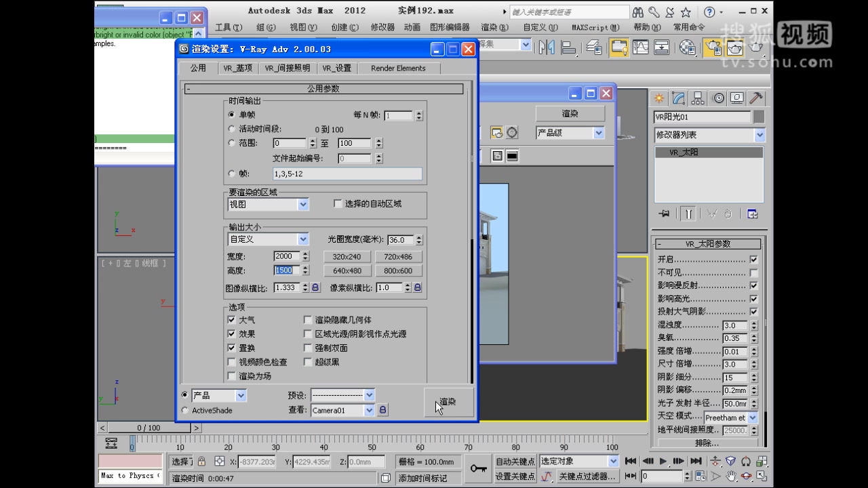Open the Material Editor

687,47
